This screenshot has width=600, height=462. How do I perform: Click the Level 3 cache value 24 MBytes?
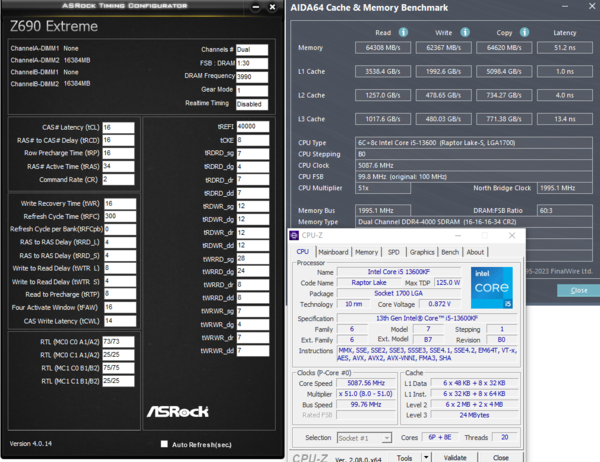474,415
